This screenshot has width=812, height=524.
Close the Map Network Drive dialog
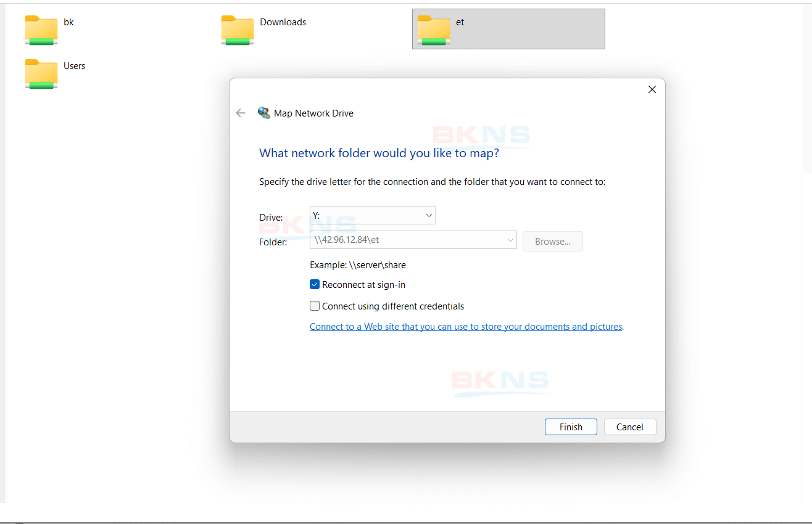652,89
